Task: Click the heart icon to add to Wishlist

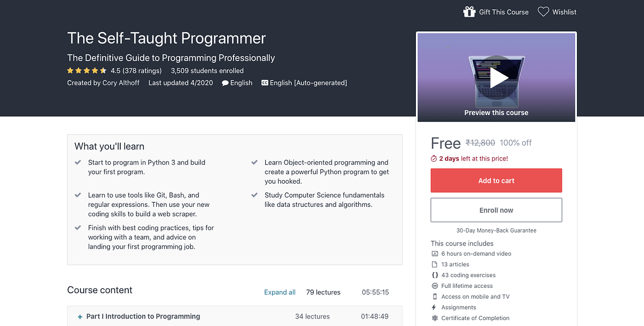Action: [x=543, y=11]
